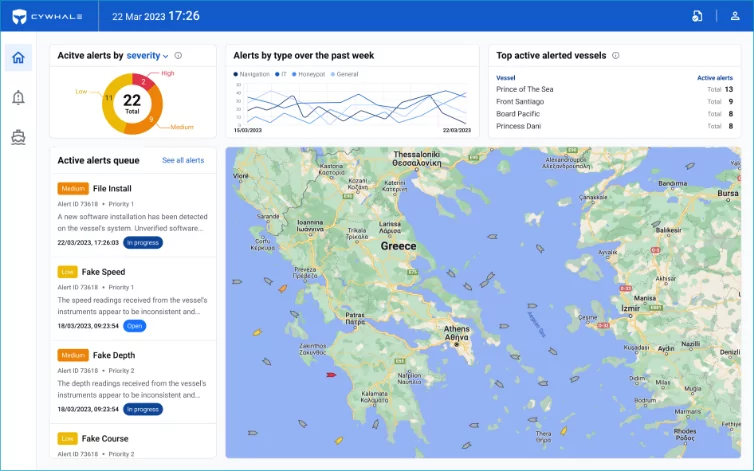The width and height of the screenshot is (754, 471).
Task: Open the user profile icon in the header
Action: coord(735,16)
